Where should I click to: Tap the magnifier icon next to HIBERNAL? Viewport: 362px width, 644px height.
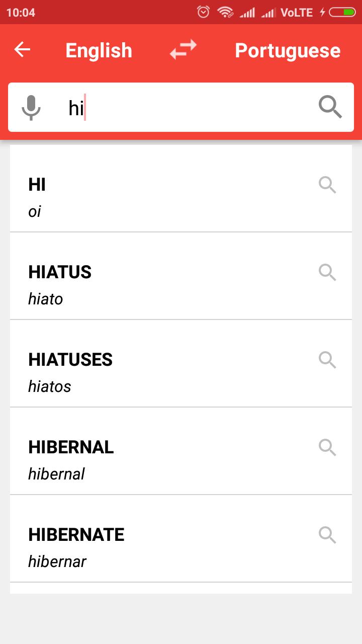(327, 447)
